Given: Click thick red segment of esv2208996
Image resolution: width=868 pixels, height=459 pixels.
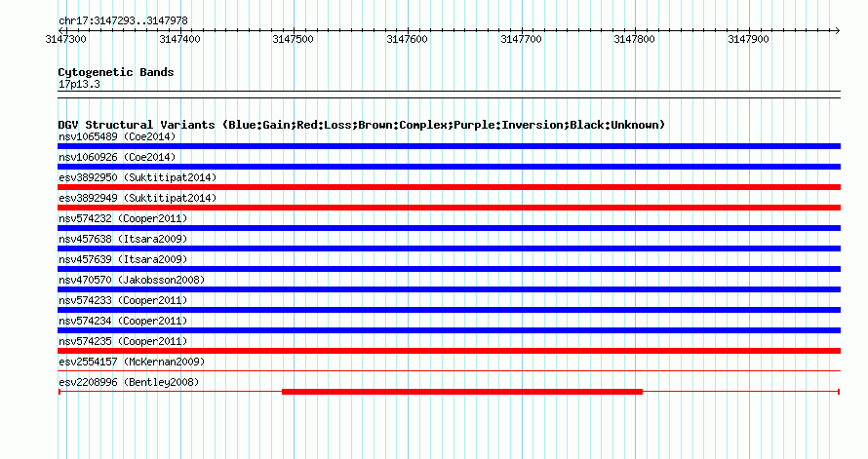Looking at the screenshot, I should click(x=462, y=392).
